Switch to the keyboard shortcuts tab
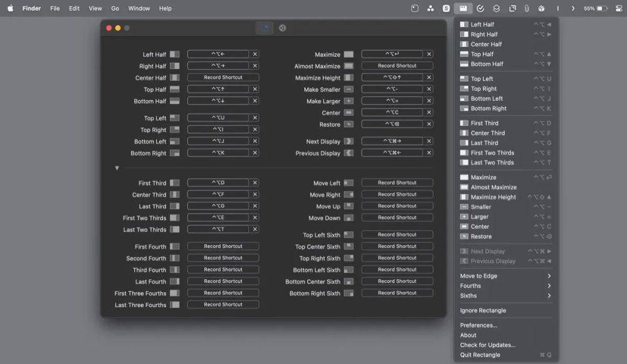The image size is (627, 364). [x=265, y=28]
